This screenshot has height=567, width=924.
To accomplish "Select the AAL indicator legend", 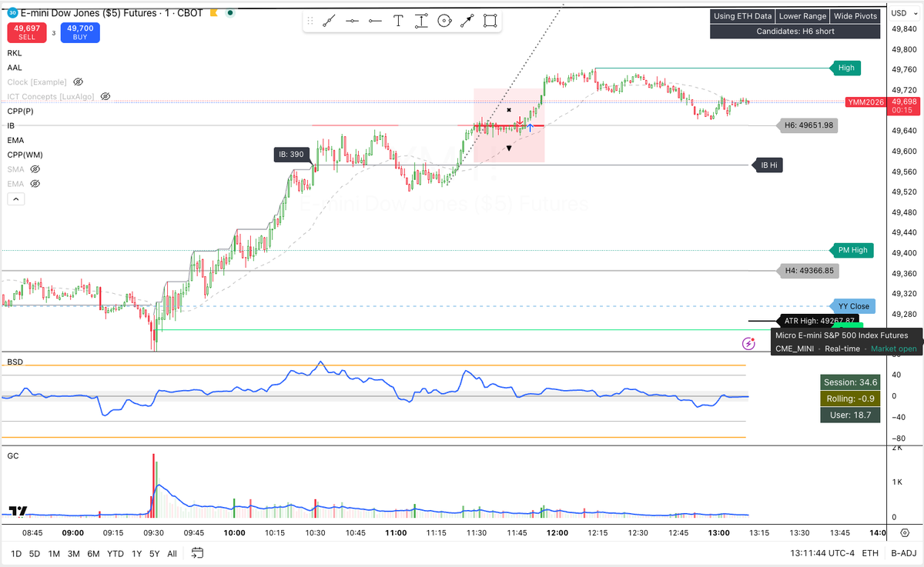I will (x=15, y=68).
